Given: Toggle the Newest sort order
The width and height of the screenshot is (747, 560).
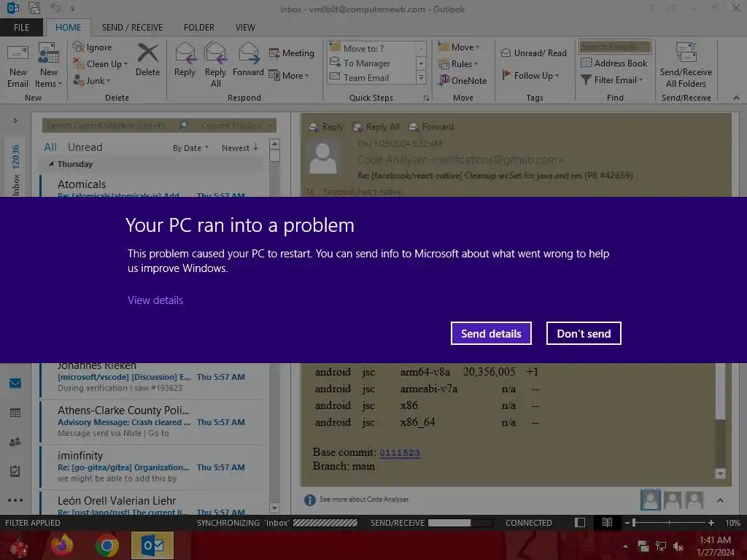Looking at the screenshot, I should 239,147.
